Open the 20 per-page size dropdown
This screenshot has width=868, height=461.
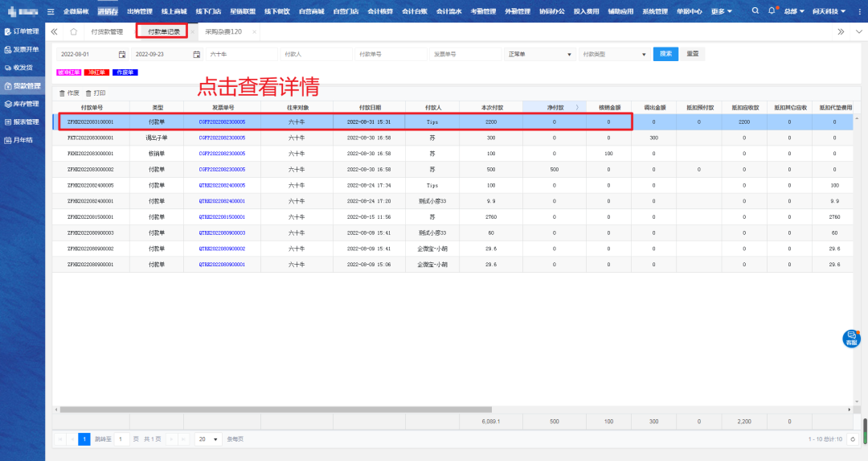pyautogui.click(x=209, y=439)
